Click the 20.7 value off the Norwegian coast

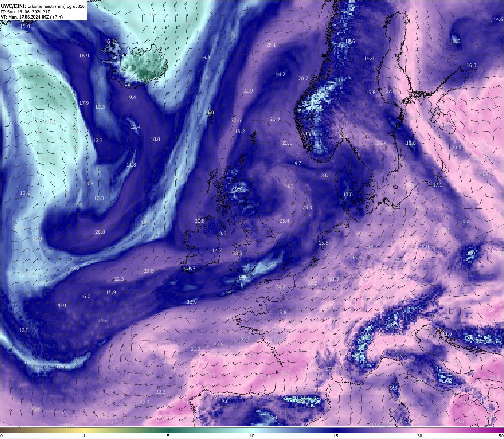(303, 79)
